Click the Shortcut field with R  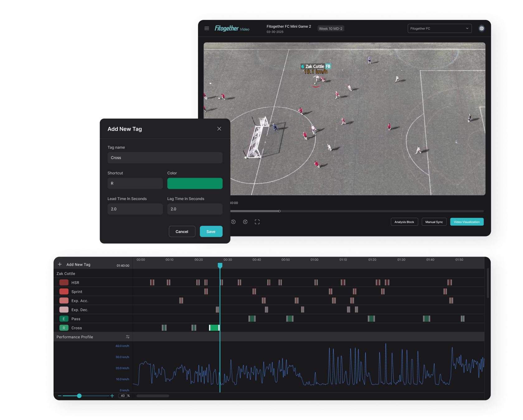pyautogui.click(x=135, y=184)
